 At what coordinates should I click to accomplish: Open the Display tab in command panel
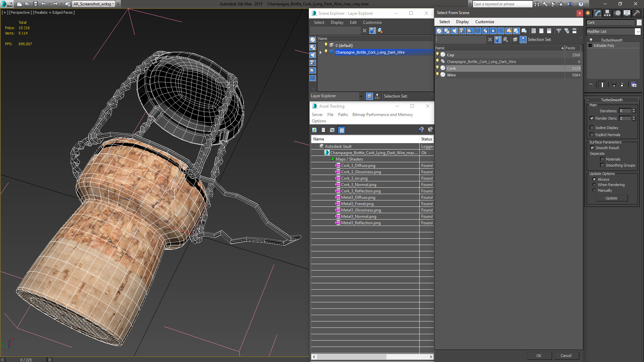627,13
